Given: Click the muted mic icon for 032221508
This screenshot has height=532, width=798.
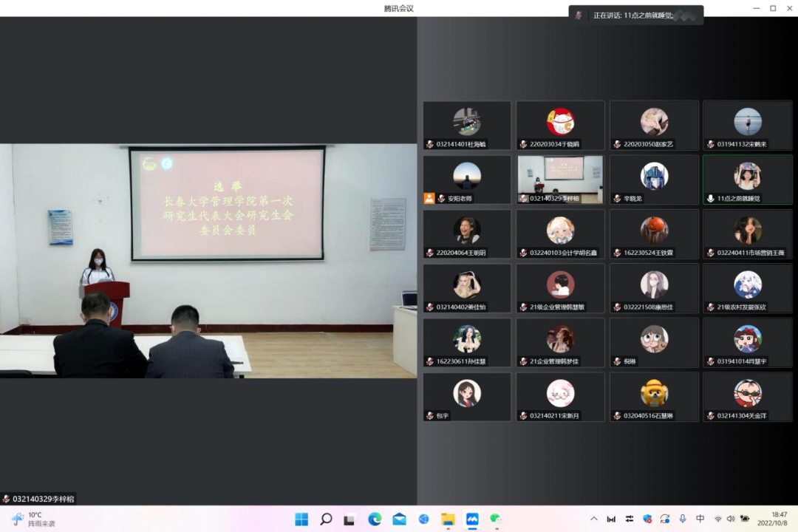Looking at the screenshot, I should [617, 307].
